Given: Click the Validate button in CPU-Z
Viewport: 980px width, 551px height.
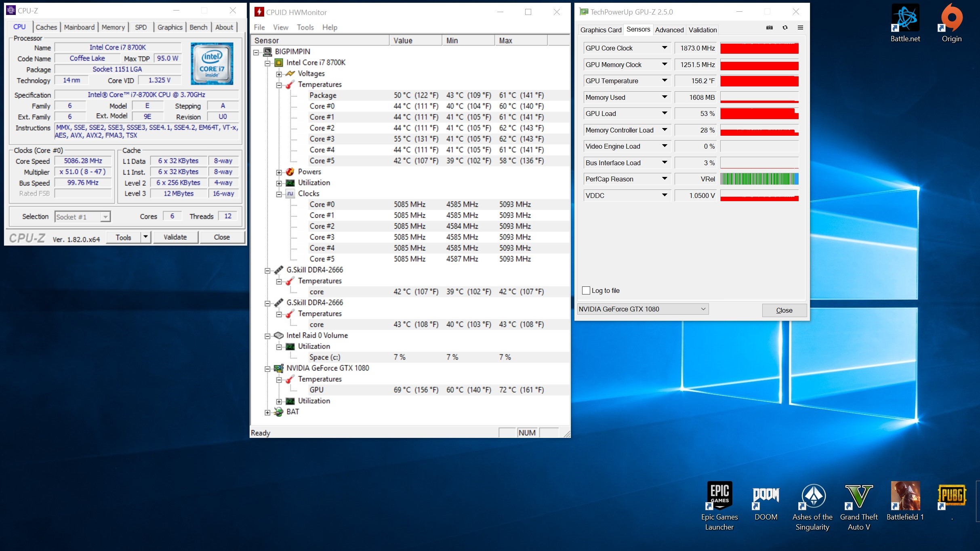Looking at the screenshot, I should pos(175,237).
